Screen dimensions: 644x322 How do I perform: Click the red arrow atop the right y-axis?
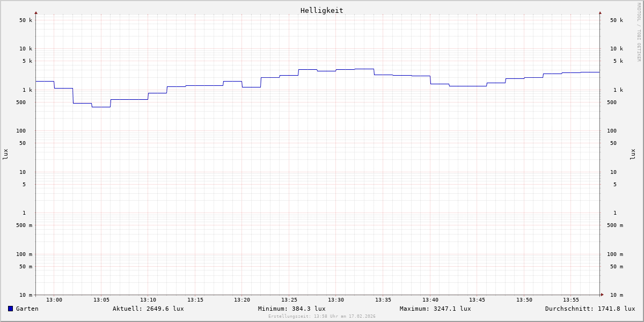(600, 12)
